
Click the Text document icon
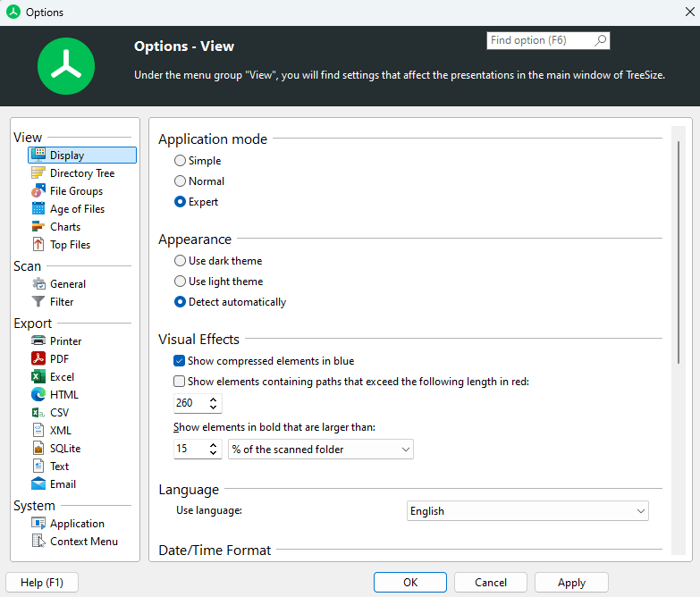click(38, 466)
